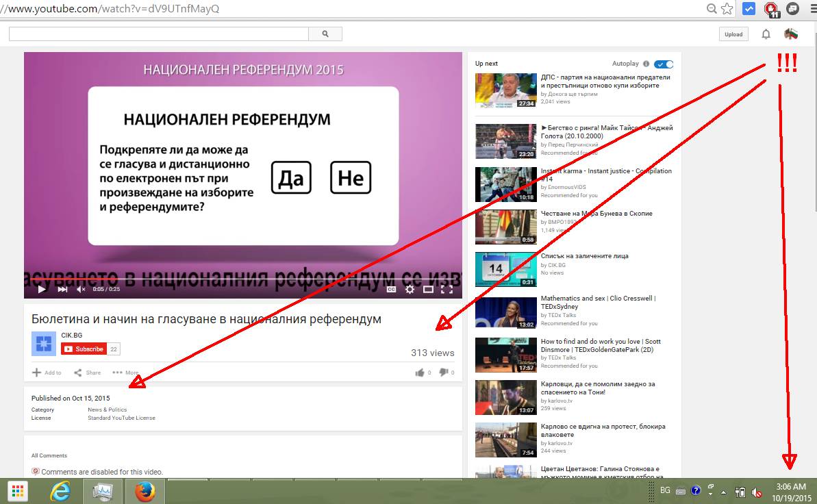This screenshot has width=817, height=504.
Task: Open Add to playlist menu
Action: [47, 373]
